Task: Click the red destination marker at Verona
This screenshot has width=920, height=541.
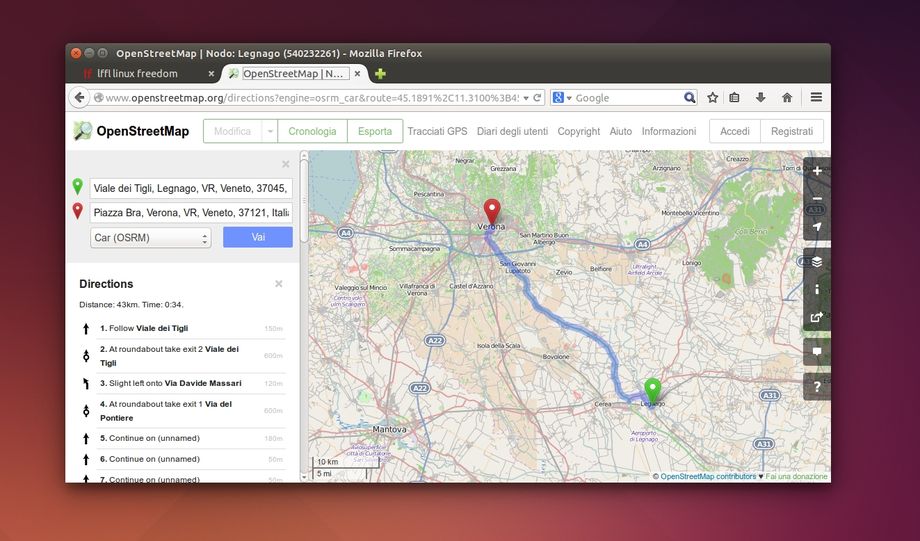Action: coord(491,212)
